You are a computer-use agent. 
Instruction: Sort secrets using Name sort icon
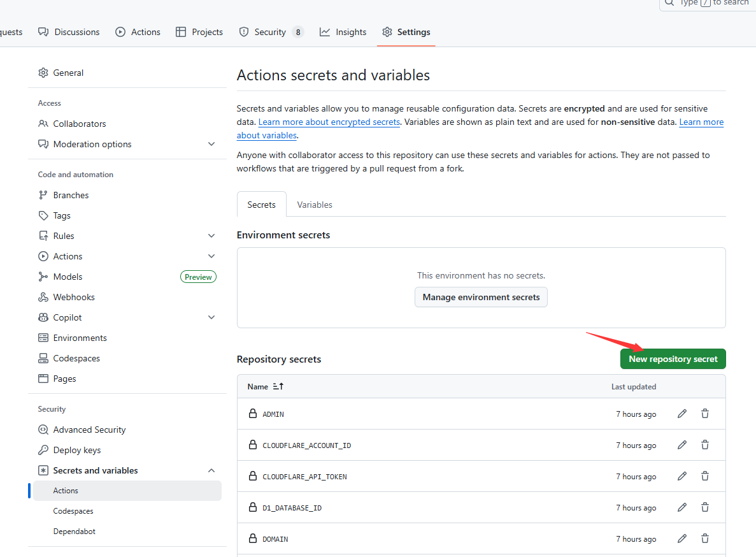278,386
